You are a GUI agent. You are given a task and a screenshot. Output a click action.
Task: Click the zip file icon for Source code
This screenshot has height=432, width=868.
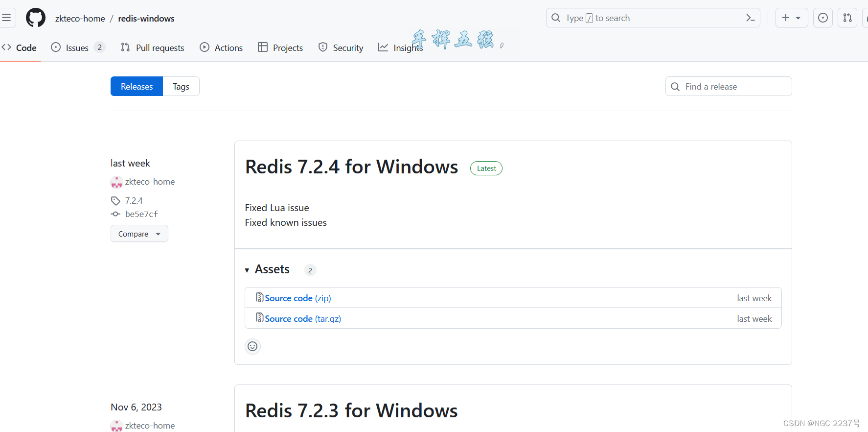[x=259, y=297]
